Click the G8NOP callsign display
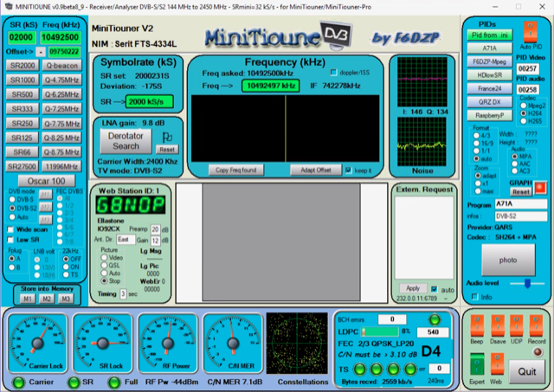 pos(131,205)
